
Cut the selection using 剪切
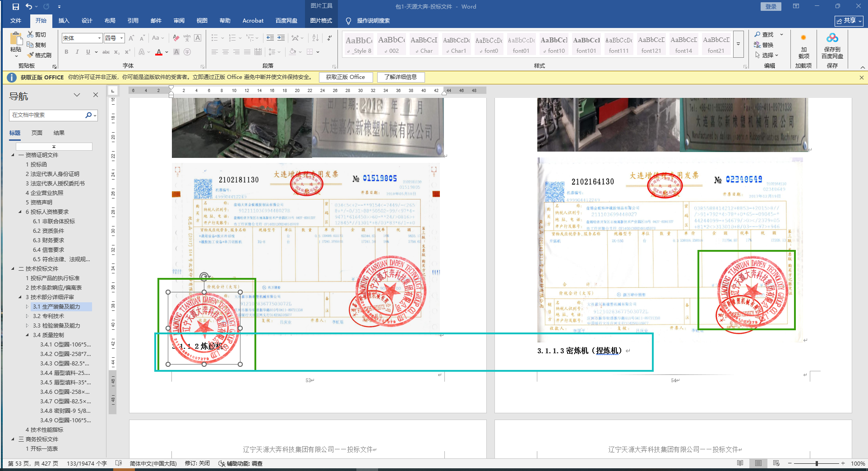(x=37, y=34)
